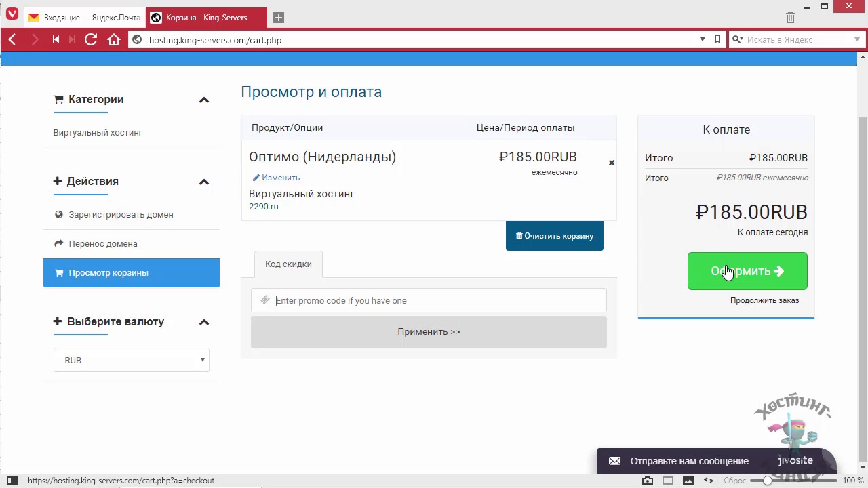
Task: Click the Оптимо (Нидерланды) product title
Action: (322, 157)
